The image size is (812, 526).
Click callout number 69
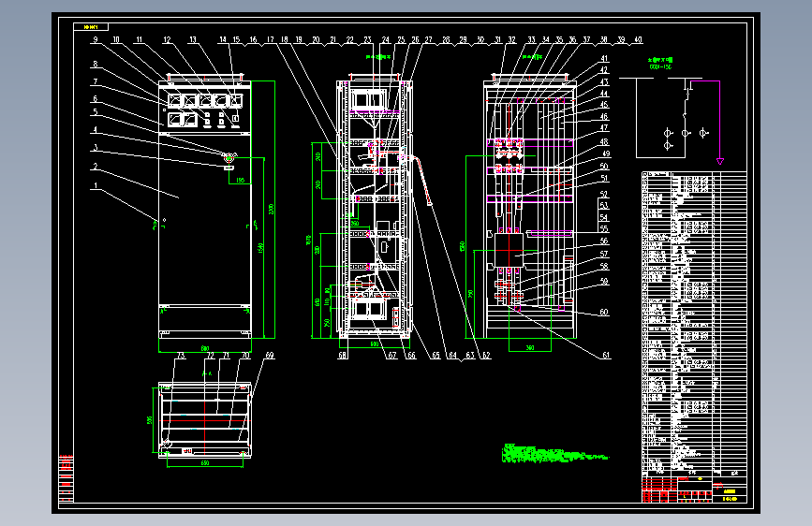[x=270, y=355]
